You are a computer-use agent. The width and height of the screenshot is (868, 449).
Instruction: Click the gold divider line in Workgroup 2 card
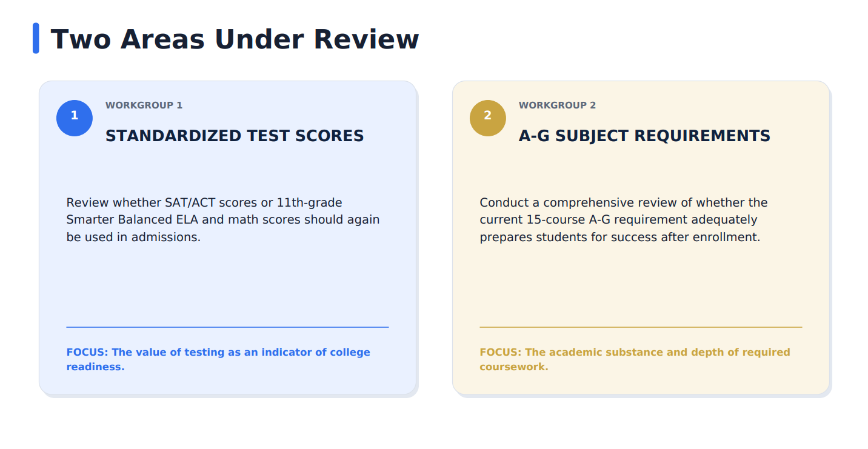click(641, 327)
